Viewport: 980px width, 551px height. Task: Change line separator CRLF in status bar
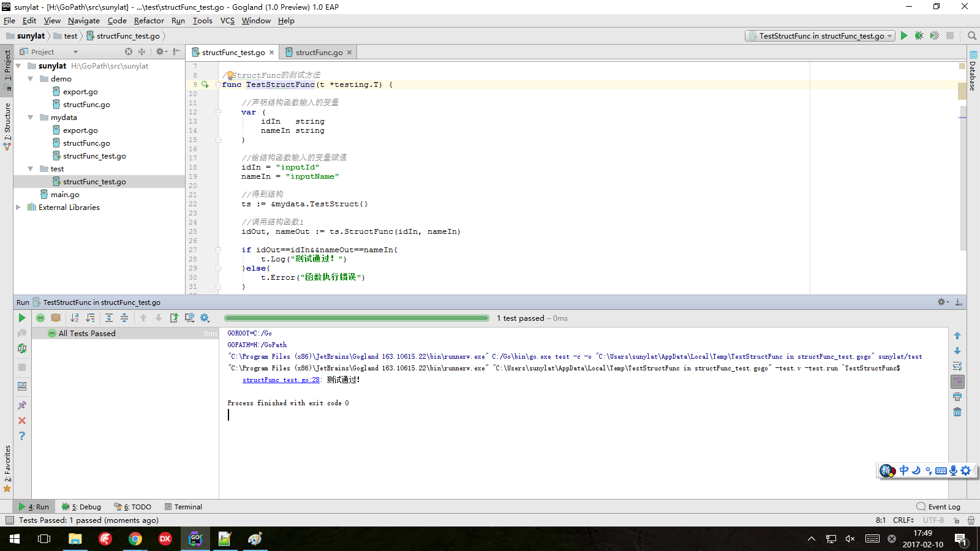(903, 520)
